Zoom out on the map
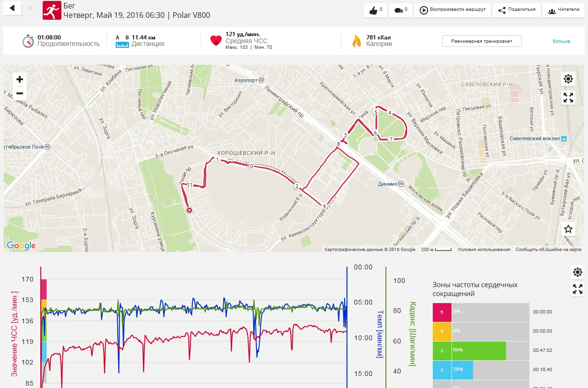Screen dimensions: 588x388 pyautogui.click(x=20, y=93)
